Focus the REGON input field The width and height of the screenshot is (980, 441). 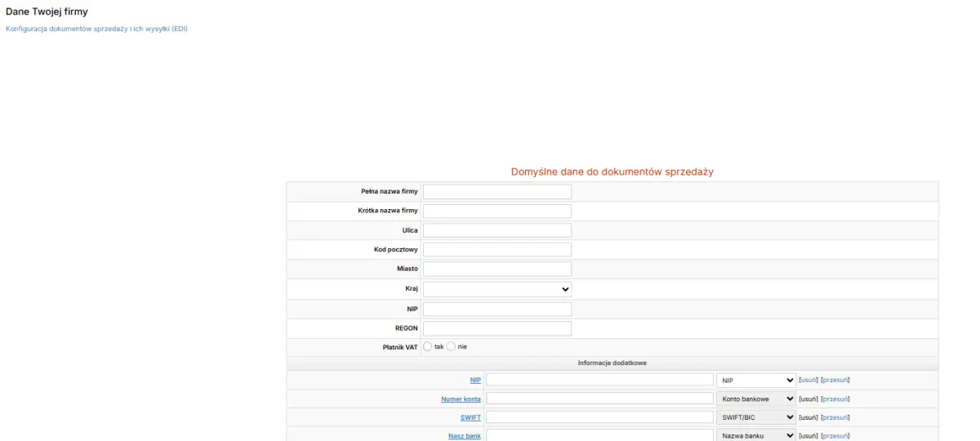497,328
